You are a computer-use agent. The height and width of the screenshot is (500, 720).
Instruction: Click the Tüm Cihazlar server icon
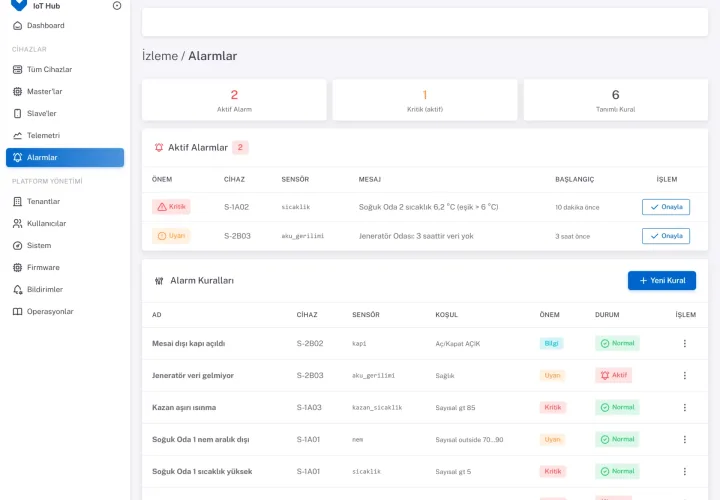click(17, 69)
